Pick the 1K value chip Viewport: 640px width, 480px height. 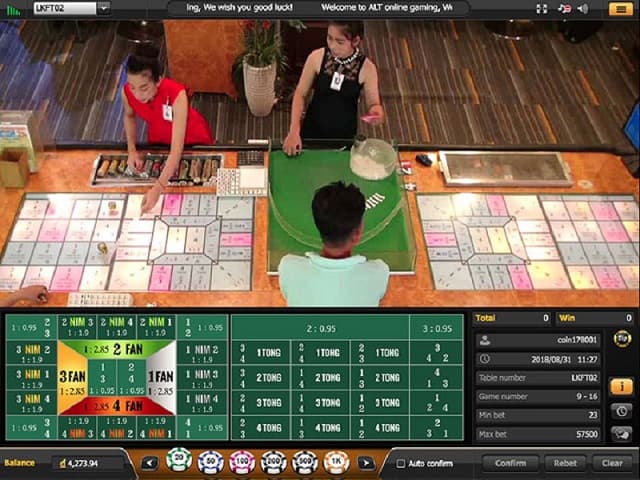pyautogui.click(x=337, y=462)
